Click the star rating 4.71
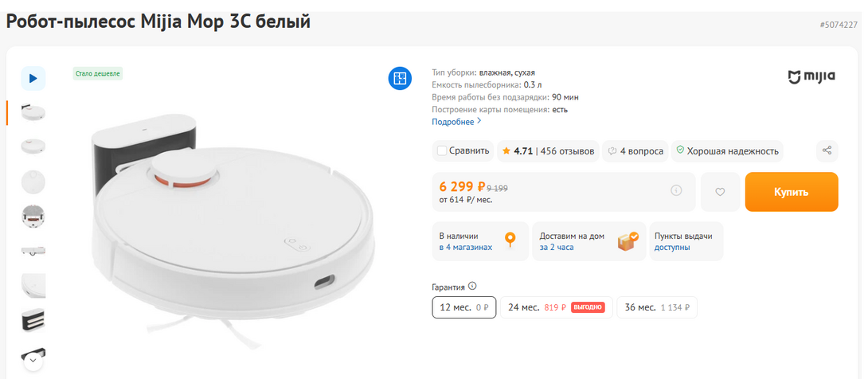 pos(517,150)
